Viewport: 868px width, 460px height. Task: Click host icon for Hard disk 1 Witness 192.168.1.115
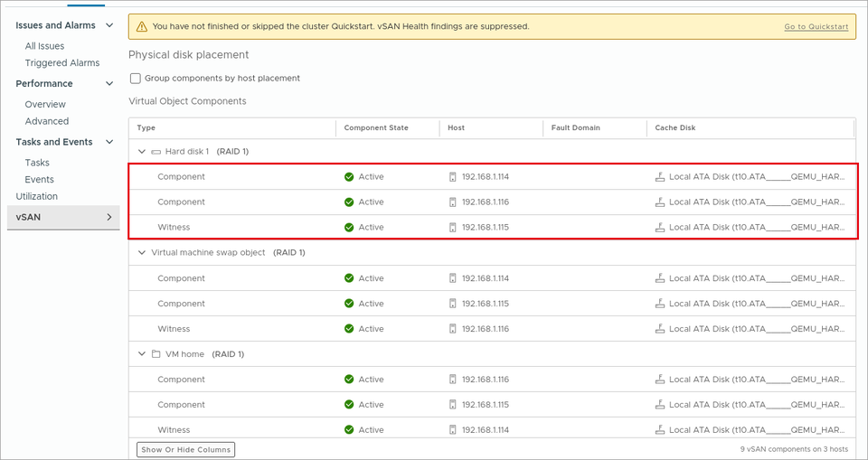(453, 228)
